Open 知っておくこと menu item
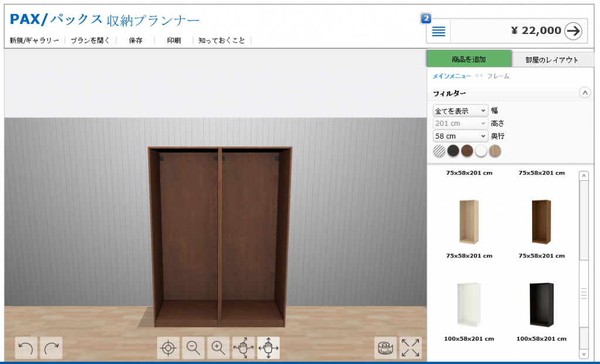Screen dimensions: 600x364 pos(221,40)
